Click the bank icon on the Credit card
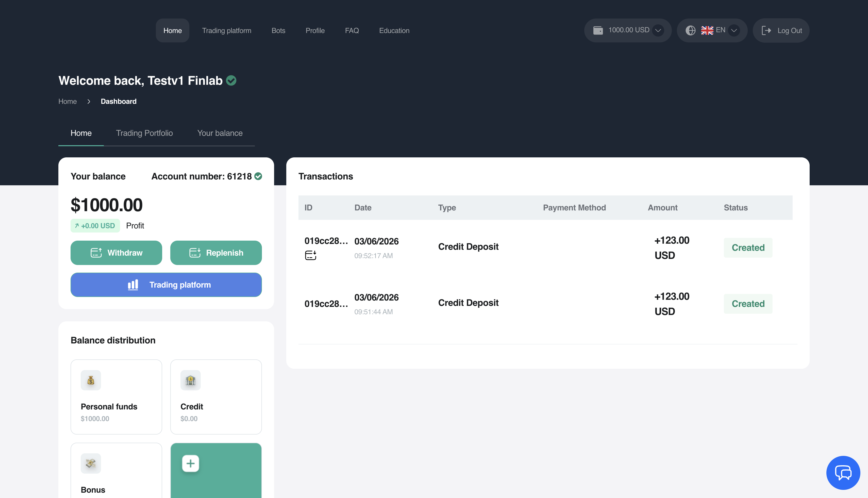 click(191, 380)
